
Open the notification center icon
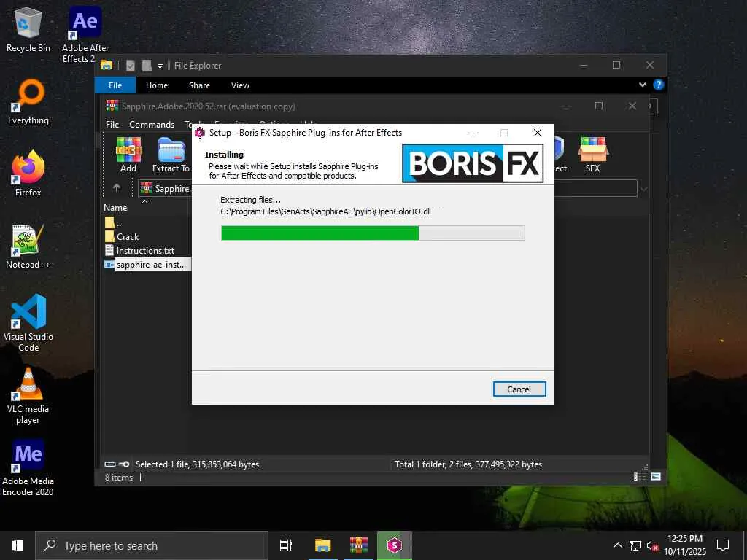[723, 545]
